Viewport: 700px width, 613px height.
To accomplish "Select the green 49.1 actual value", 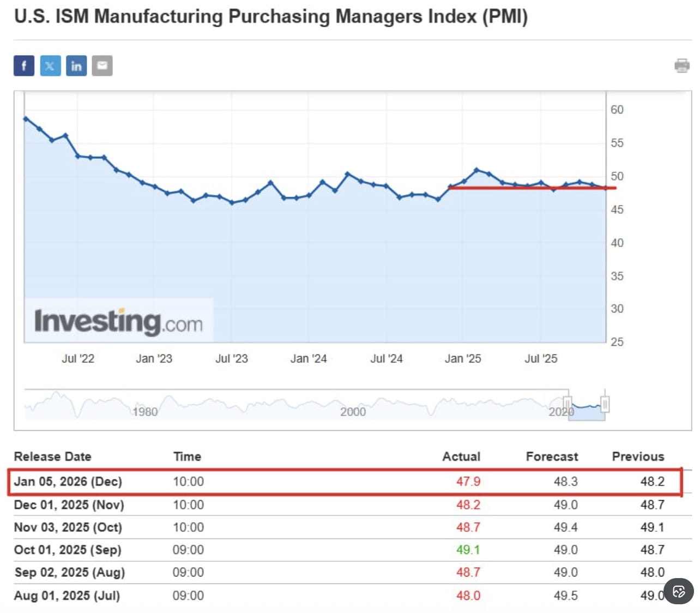I will pos(468,550).
